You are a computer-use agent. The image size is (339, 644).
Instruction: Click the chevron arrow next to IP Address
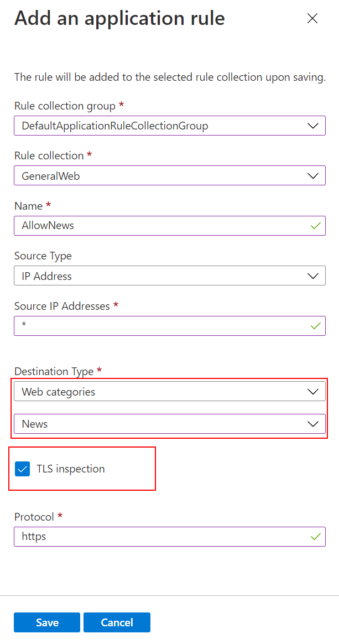pos(312,276)
